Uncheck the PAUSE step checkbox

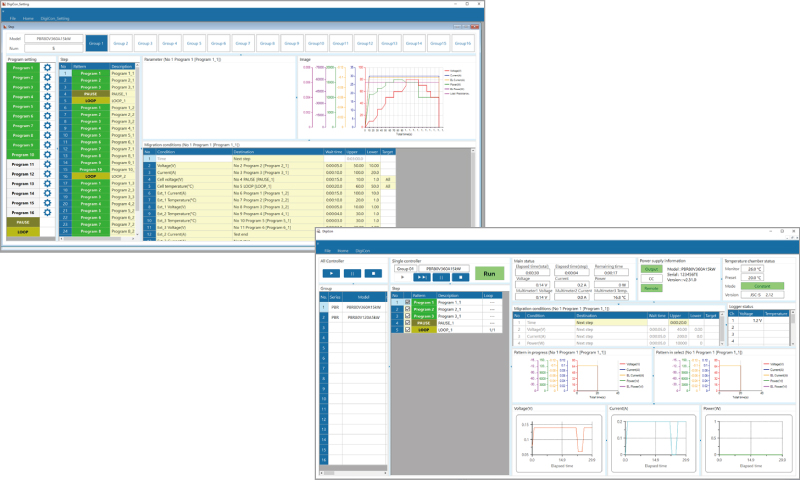click(406, 323)
